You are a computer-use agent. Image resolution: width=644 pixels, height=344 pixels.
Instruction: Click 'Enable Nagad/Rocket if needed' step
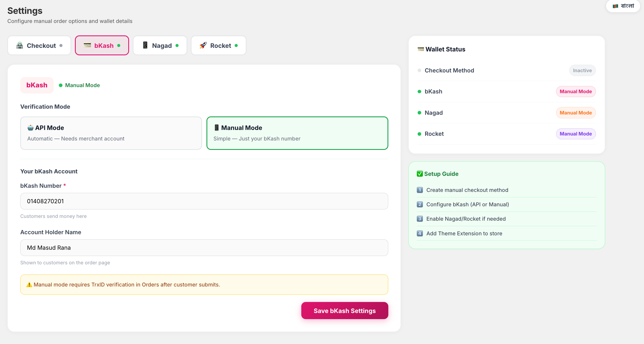466,219
